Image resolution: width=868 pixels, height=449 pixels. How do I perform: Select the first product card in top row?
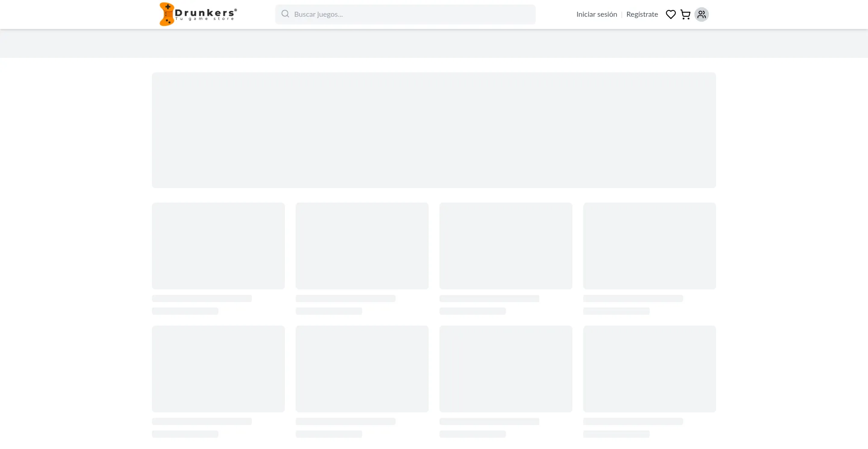tap(218, 246)
